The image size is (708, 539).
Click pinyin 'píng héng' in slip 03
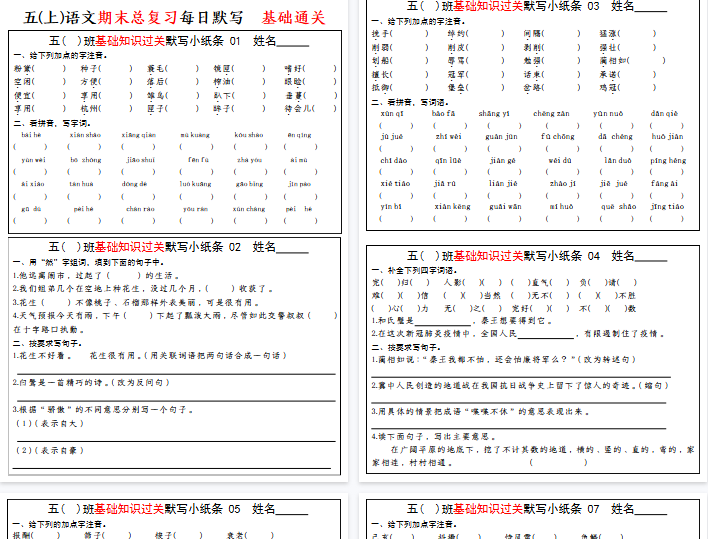(668, 161)
